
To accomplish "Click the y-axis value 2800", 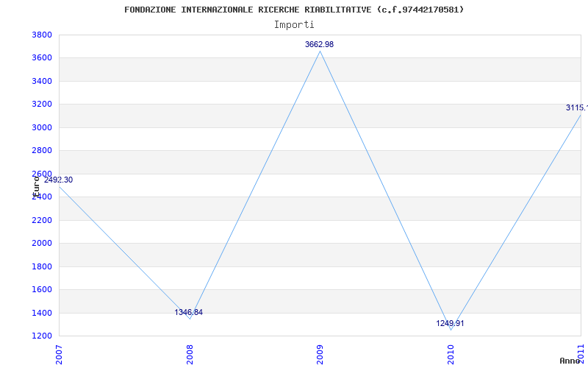I will [42, 151].
